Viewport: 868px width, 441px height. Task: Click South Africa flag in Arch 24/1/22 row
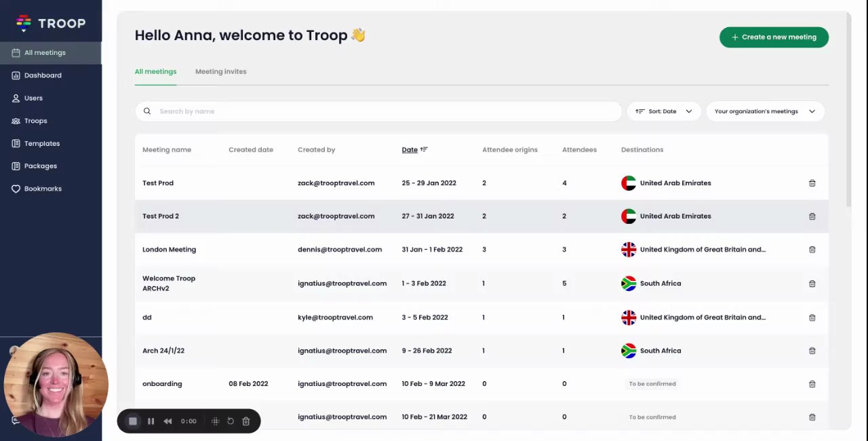click(x=629, y=351)
